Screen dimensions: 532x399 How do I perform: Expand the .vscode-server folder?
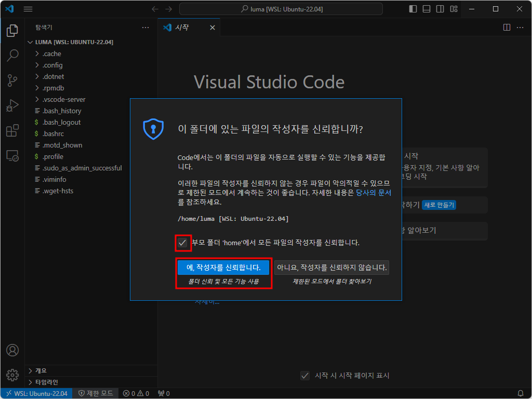click(91, 100)
